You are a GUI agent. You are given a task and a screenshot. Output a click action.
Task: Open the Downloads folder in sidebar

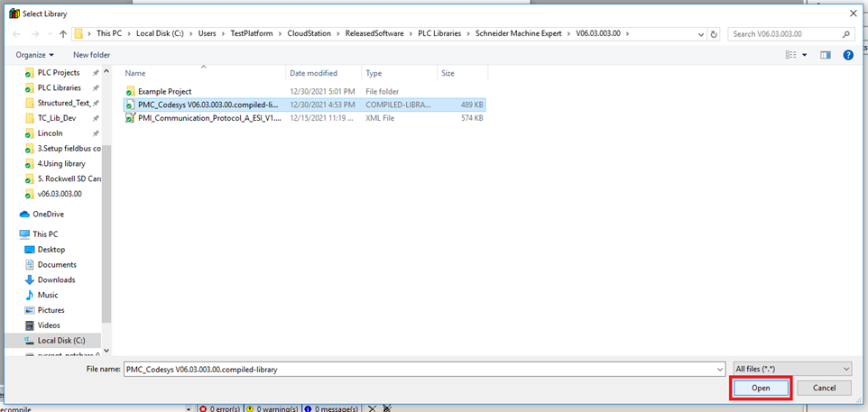click(x=56, y=279)
